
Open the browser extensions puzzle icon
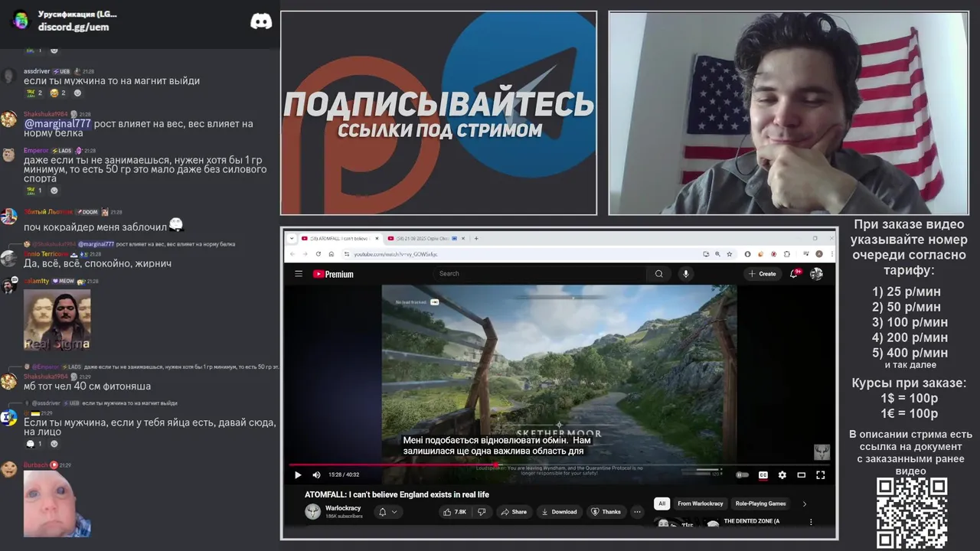pos(786,254)
